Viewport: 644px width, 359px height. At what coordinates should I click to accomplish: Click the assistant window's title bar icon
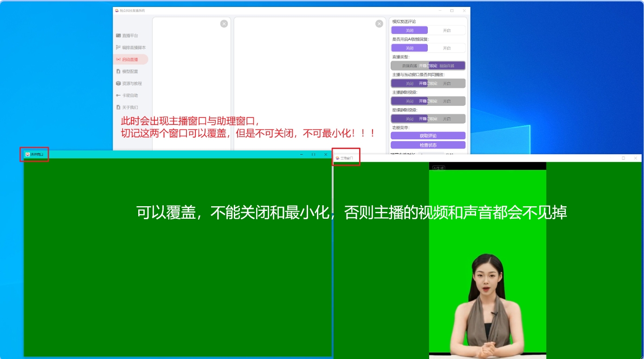coord(28,154)
